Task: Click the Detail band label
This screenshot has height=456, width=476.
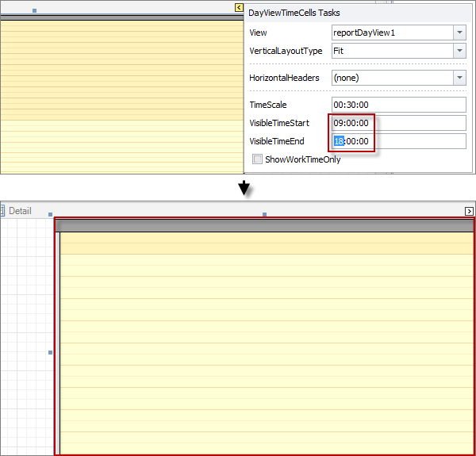Action: tap(20, 211)
